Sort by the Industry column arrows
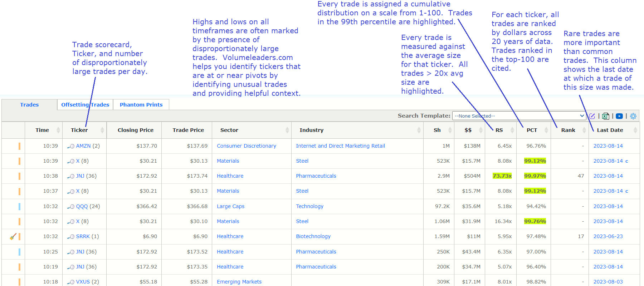The width and height of the screenshot is (644, 286). coord(419,130)
